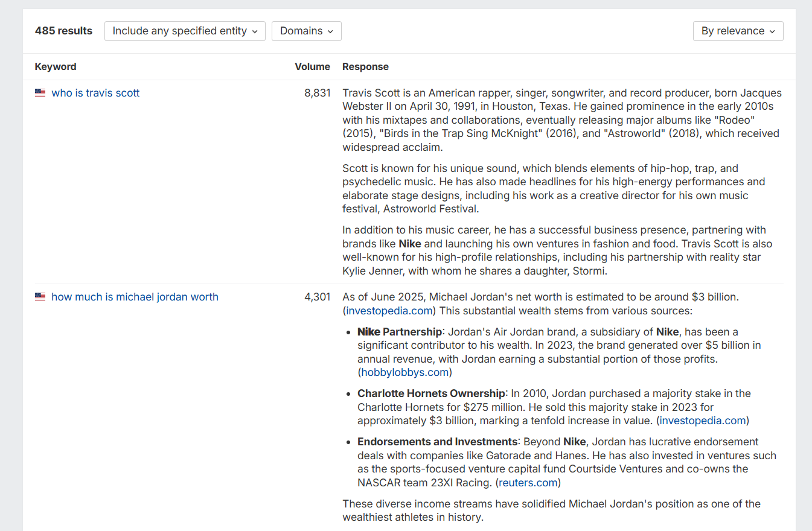Click the volume figure 8,831 for Travis Scott
The height and width of the screenshot is (531, 812).
pos(318,92)
